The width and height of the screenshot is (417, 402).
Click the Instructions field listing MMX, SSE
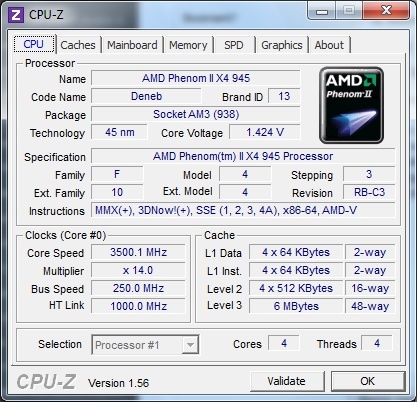pos(243,211)
